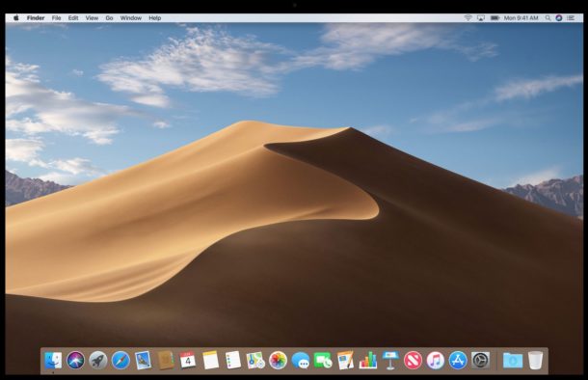The width and height of the screenshot is (588, 380).
Task: Launch Safari from the Dock
Action: coord(120,360)
